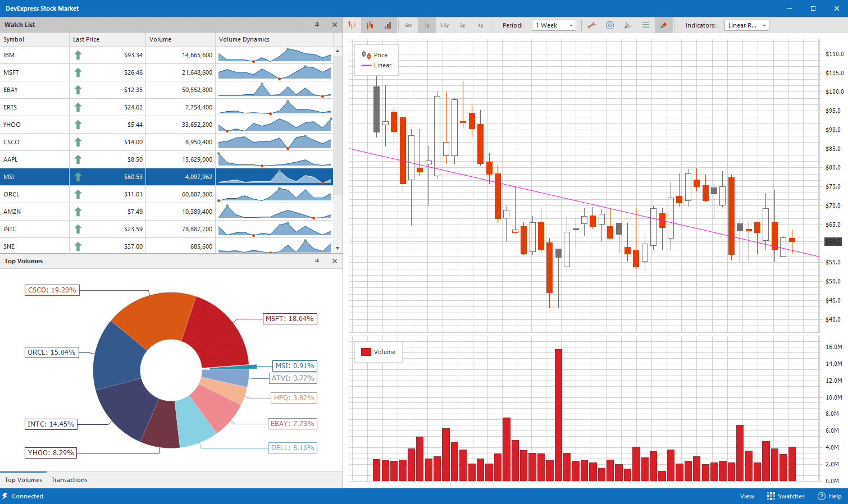Open the View menu in status bar
The height and width of the screenshot is (504, 848).
tap(747, 496)
